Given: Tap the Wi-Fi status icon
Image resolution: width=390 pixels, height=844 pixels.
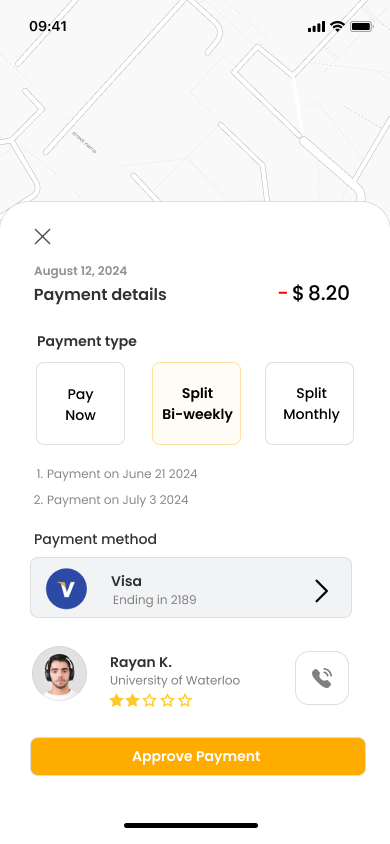Looking at the screenshot, I should (x=337, y=26).
